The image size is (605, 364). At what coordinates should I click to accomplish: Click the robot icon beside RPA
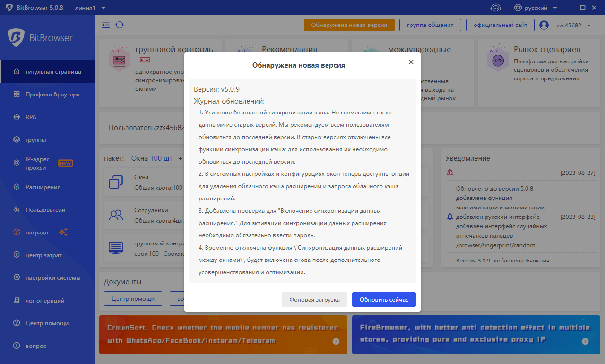point(17,117)
